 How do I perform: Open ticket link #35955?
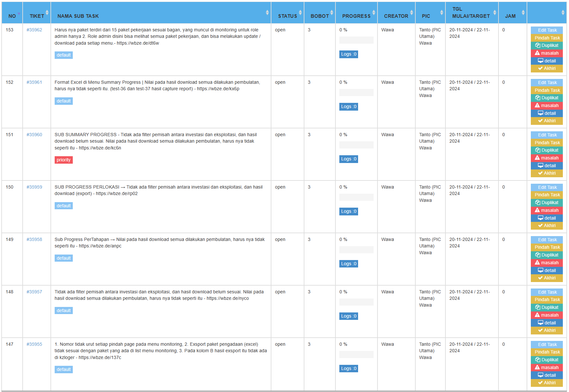coord(34,344)
